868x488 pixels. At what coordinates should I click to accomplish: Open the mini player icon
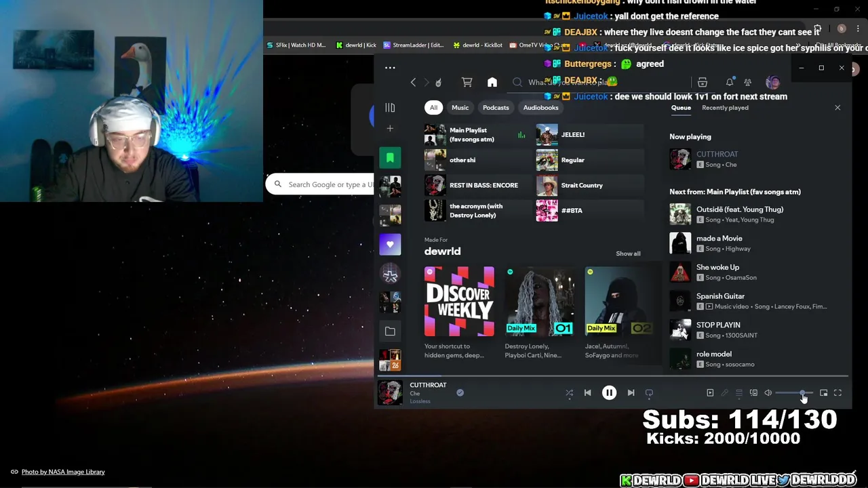[823, 392]
